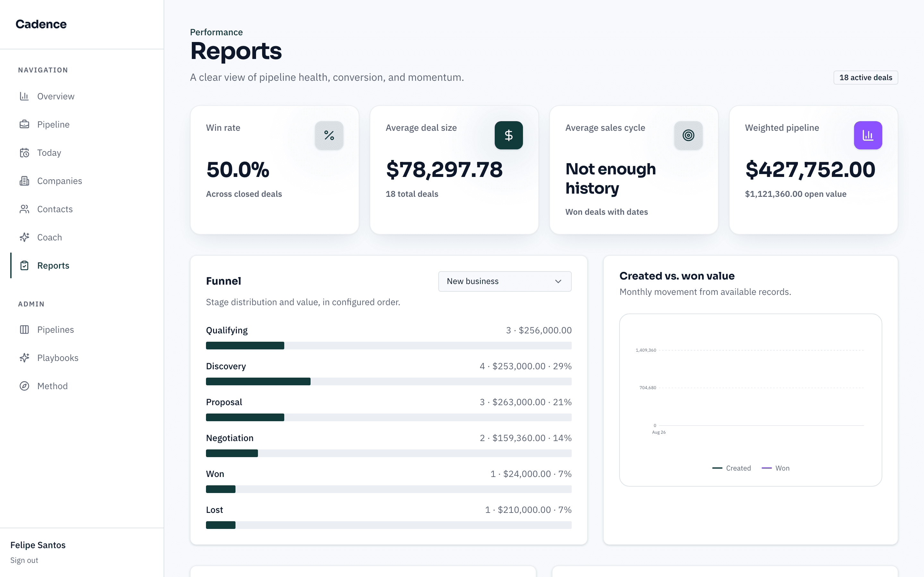Click the purple Weighted pipeline chart icon
The image size is (924, 577).
point(868,136)
